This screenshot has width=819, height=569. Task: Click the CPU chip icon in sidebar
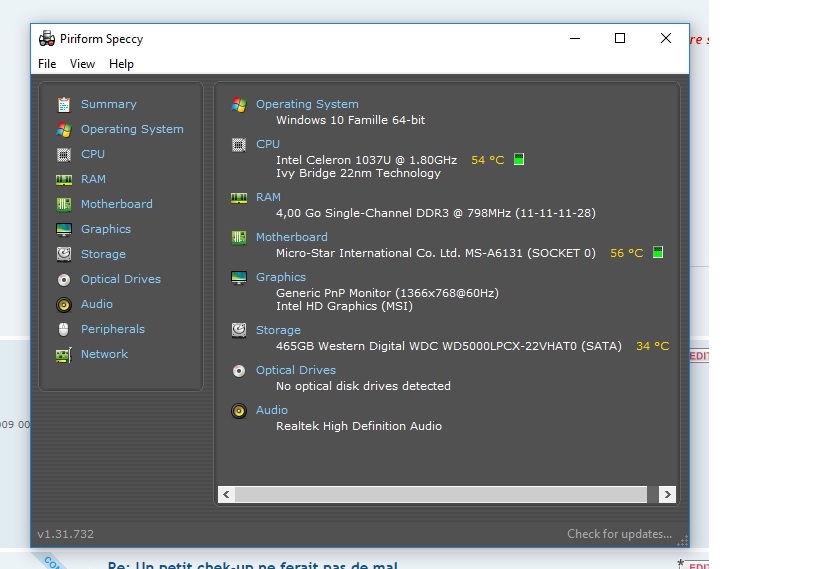pos(64,154)
